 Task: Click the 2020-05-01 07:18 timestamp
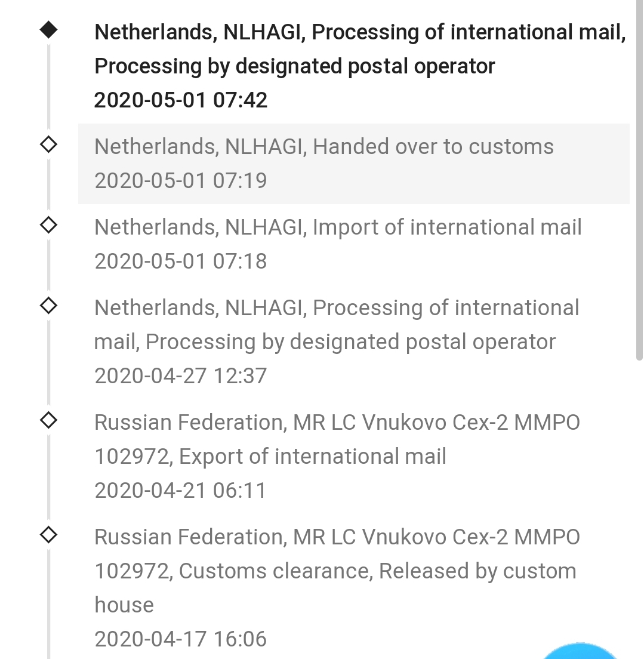(x=181, y=261)
